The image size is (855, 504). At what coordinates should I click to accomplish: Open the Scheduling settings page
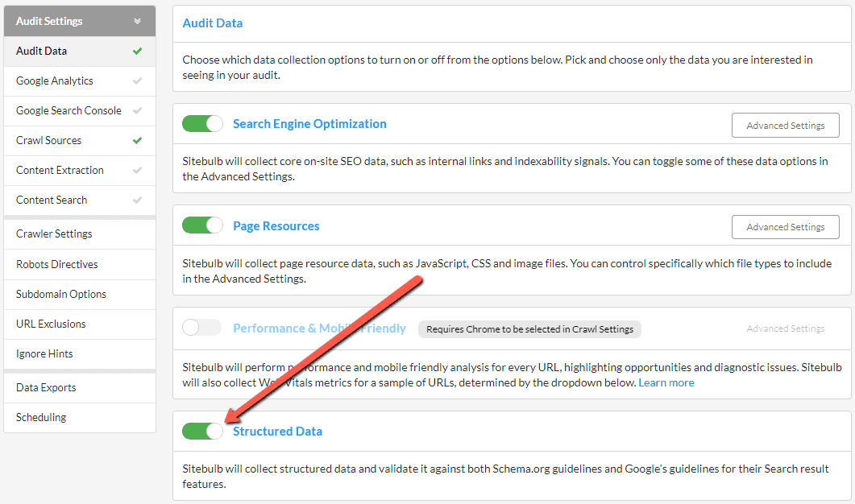point(41,417)
